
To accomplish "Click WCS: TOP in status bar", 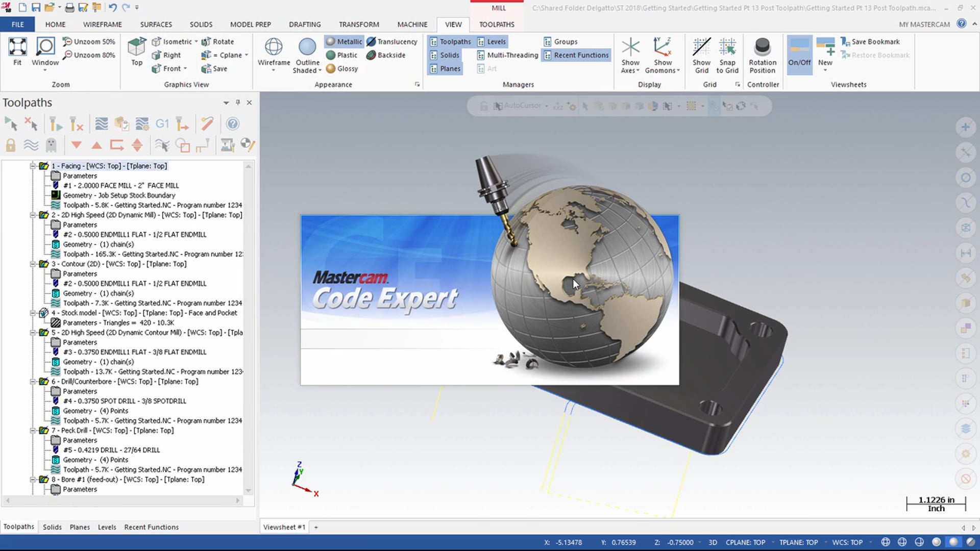I will pyautogui.click(x=847, y=542).
